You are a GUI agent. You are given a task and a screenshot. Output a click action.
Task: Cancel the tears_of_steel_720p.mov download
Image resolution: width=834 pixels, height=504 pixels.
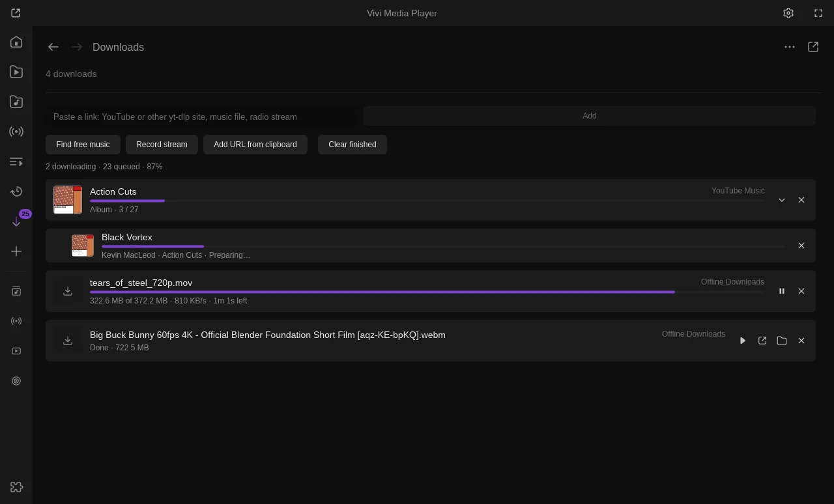801,291
